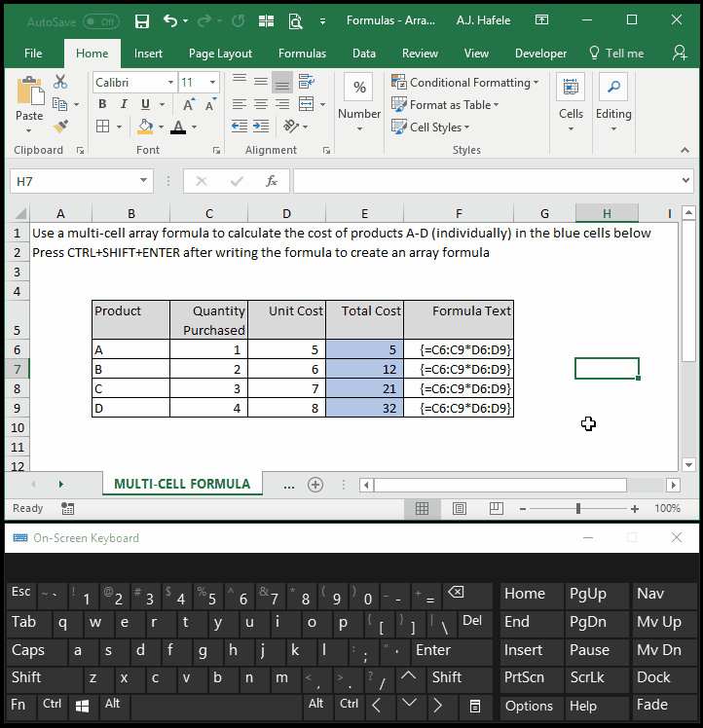Click the Copy icon
703x728 pixels.
pos(59,104)
